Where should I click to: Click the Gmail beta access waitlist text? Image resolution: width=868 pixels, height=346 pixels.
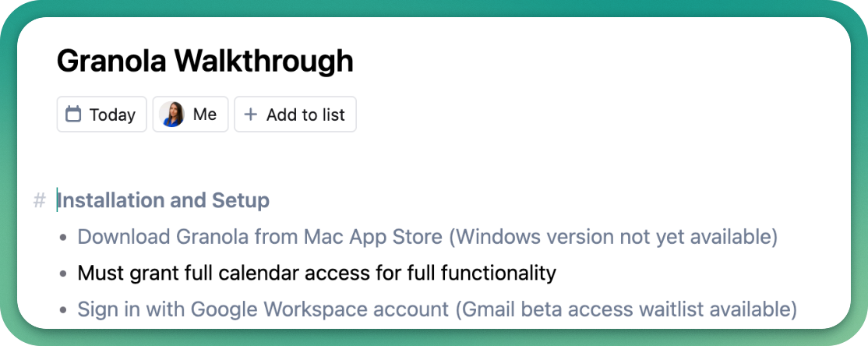tap(626, 309)
